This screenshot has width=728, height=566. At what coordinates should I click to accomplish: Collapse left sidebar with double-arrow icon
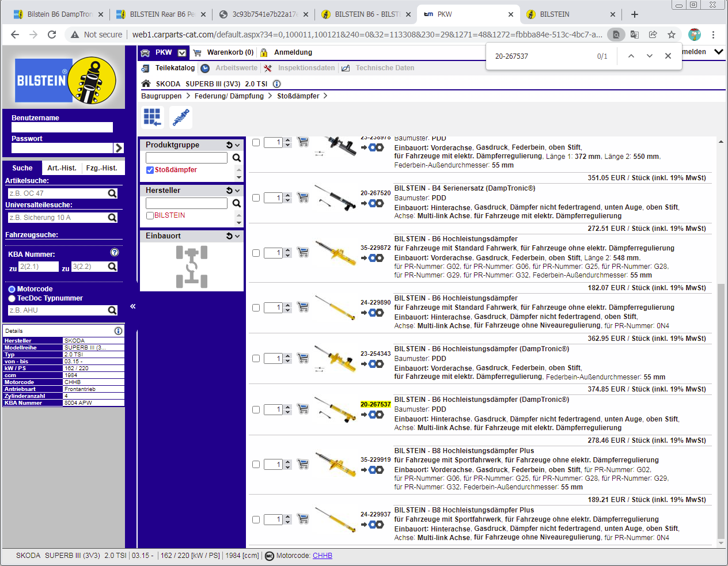pos(132,306)
